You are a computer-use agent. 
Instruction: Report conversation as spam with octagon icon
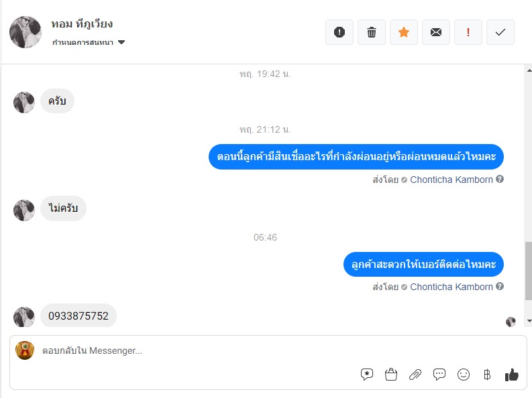[x=339, y=32]
